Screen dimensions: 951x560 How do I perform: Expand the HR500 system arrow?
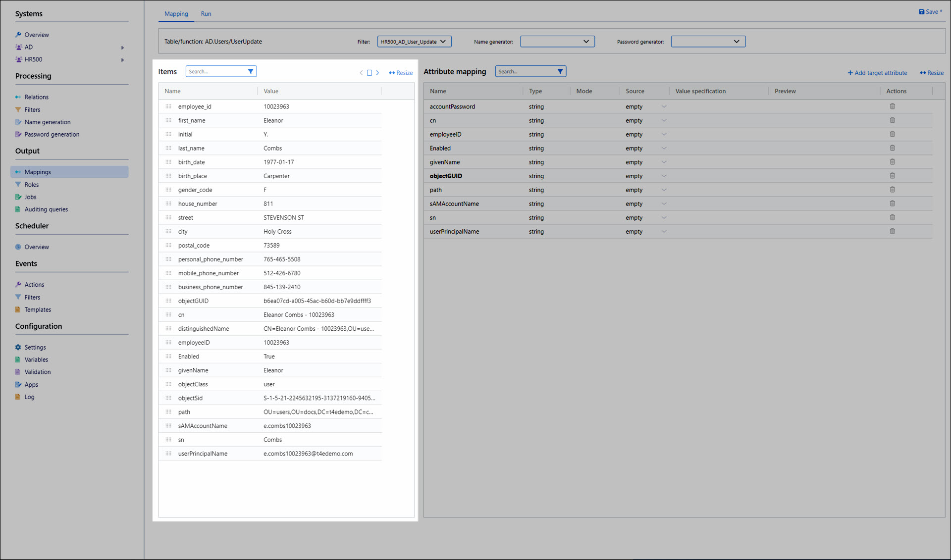click(122, 60)
